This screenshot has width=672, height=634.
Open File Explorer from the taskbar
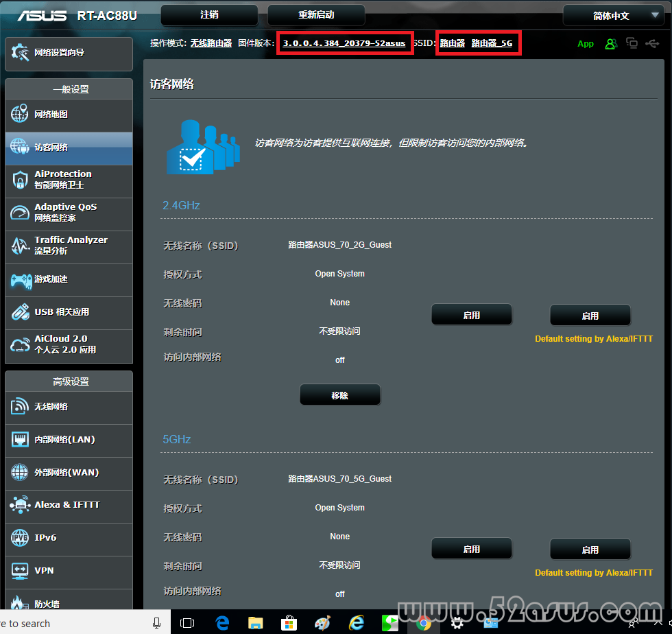pos(255,623)
